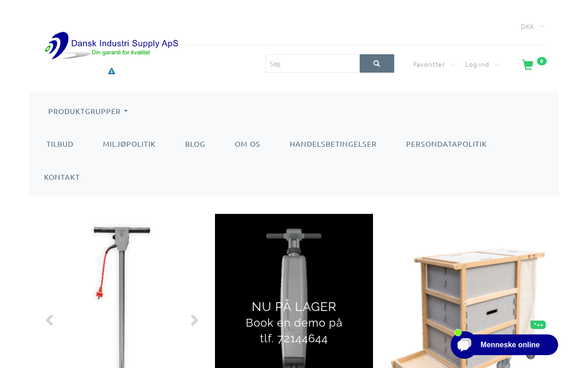Click the Dansk Industri Supply logo
The image size is (588, 368).
[112, 46]
